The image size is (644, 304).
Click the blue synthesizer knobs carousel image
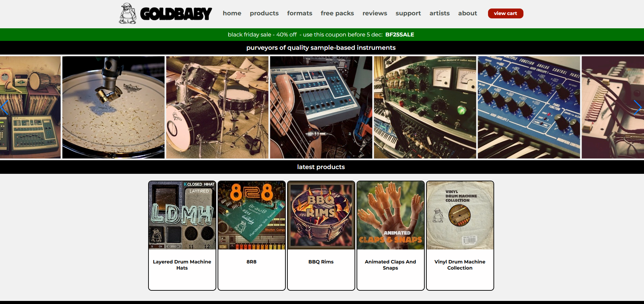[x=529, y=107]
